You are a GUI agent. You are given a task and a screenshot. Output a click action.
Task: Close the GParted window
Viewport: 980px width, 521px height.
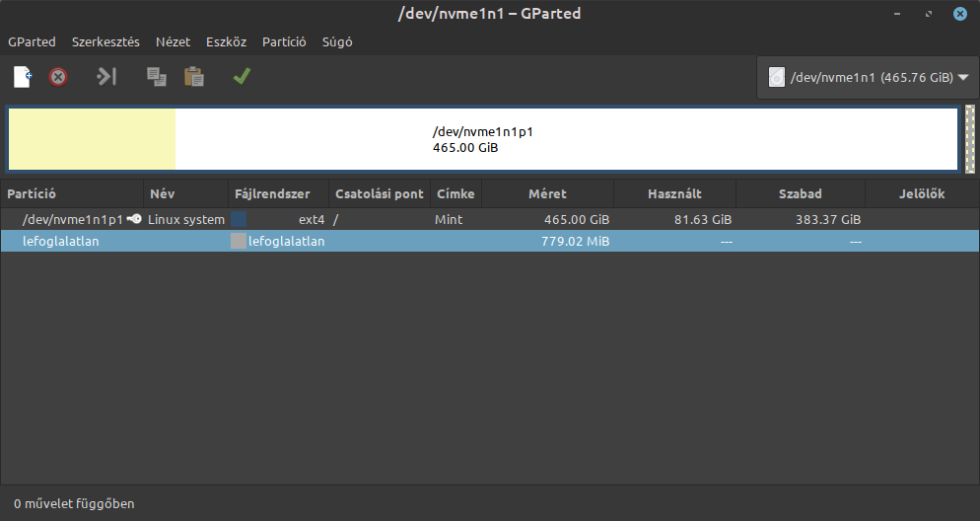(960, 14)
